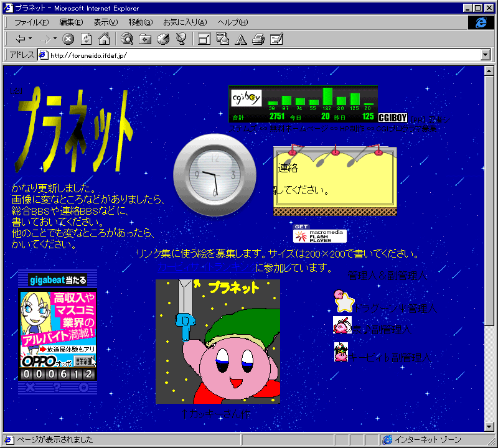498x448 pixels.
Task: Stop loading with the Stop button
Action: [68, 39]
